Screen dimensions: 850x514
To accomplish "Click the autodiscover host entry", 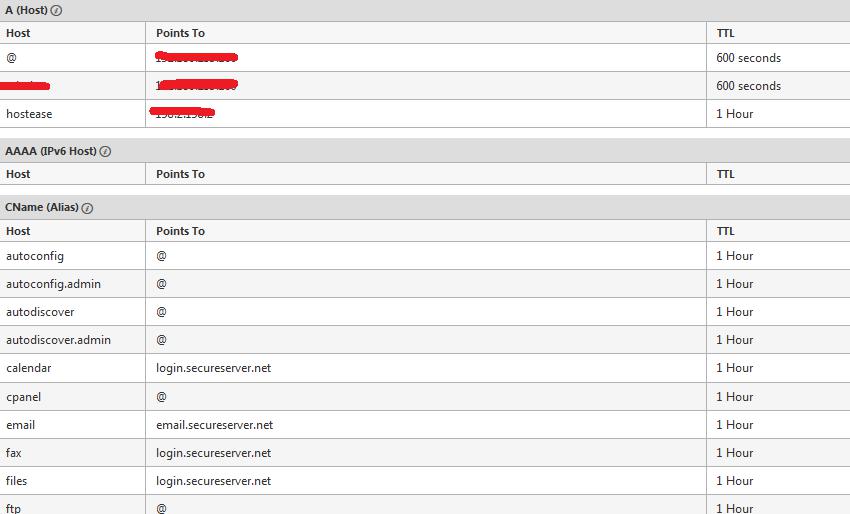I will pyautogui.click(x=40, y=312).
